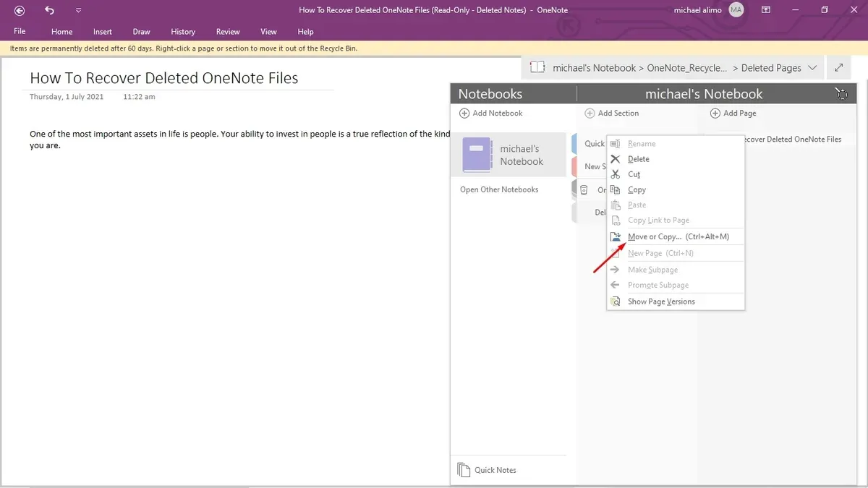Screen dimensions: 868x488
Task: Click Add Section
Action: [612, 113]
